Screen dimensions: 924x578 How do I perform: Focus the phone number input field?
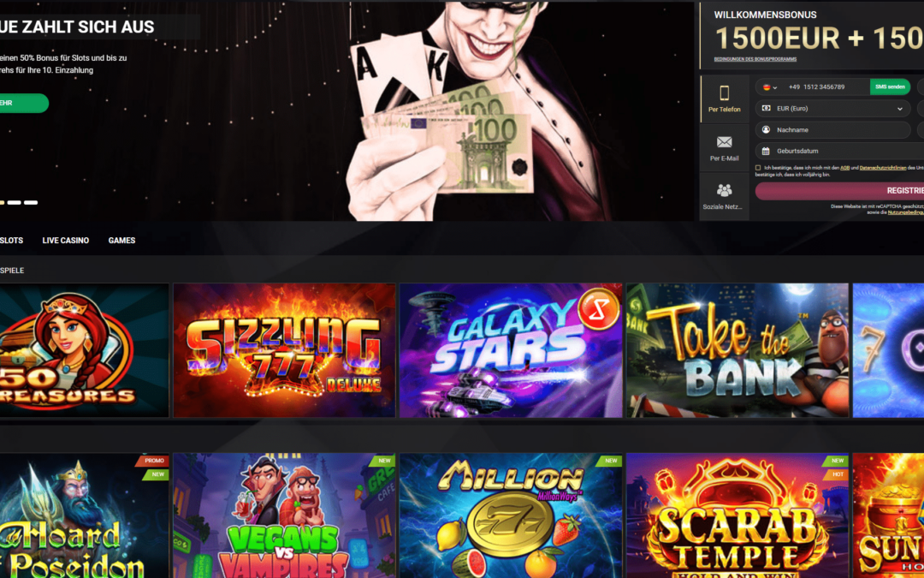coord(827,87)
